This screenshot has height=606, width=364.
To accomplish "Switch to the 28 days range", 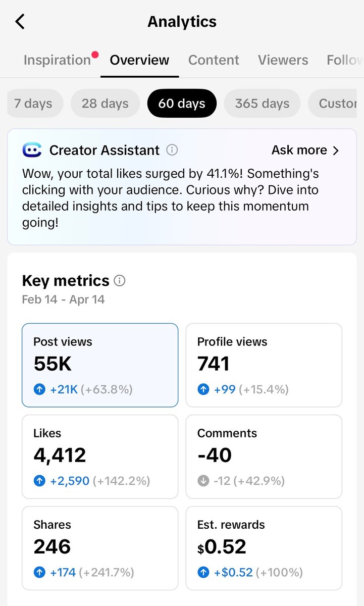I will tap(105, 103).
